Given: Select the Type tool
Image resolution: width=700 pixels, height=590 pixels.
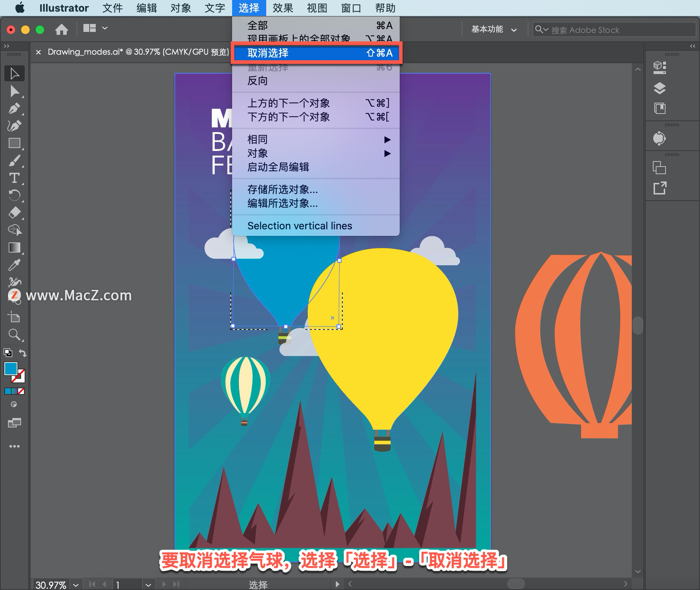Looking at the screenshot, I should (x=15, y=178).
